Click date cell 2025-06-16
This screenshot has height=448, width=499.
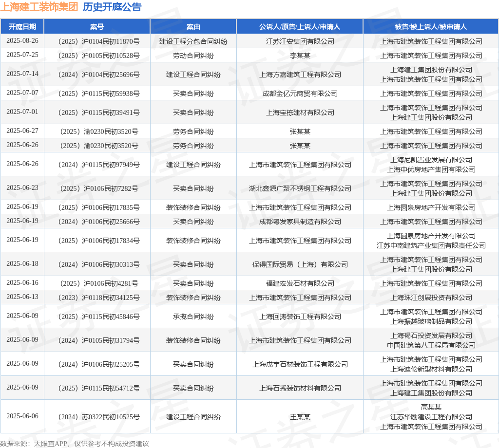click(22, 283)
